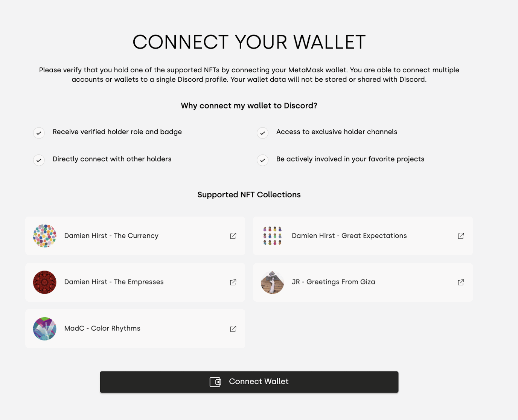Open external link for Greetings From Giza

tap(461, 282)
